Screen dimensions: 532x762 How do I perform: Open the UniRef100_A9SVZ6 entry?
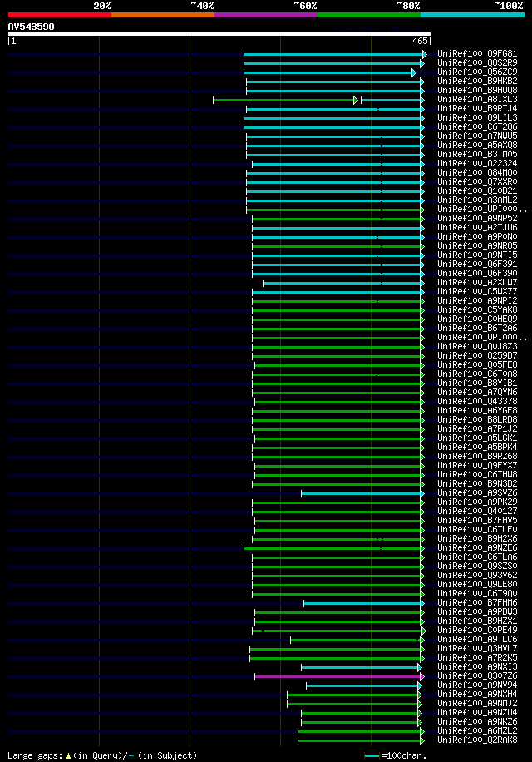477,493
